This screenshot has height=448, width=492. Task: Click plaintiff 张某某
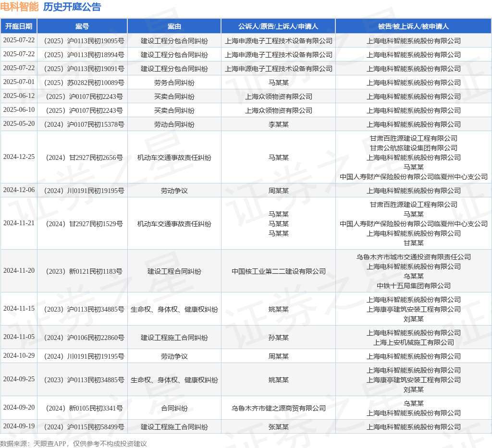coord(278,427)
